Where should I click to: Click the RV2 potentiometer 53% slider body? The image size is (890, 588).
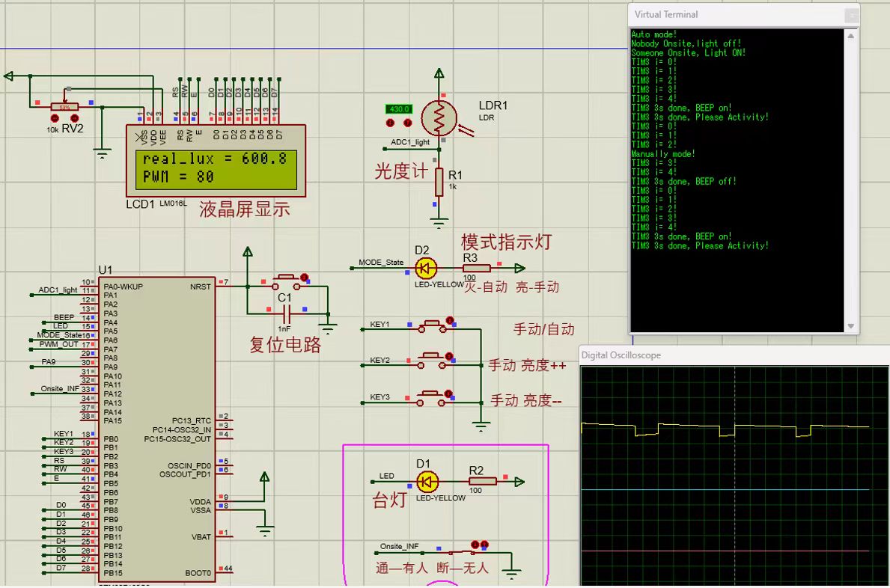click(x=65, y=108)
